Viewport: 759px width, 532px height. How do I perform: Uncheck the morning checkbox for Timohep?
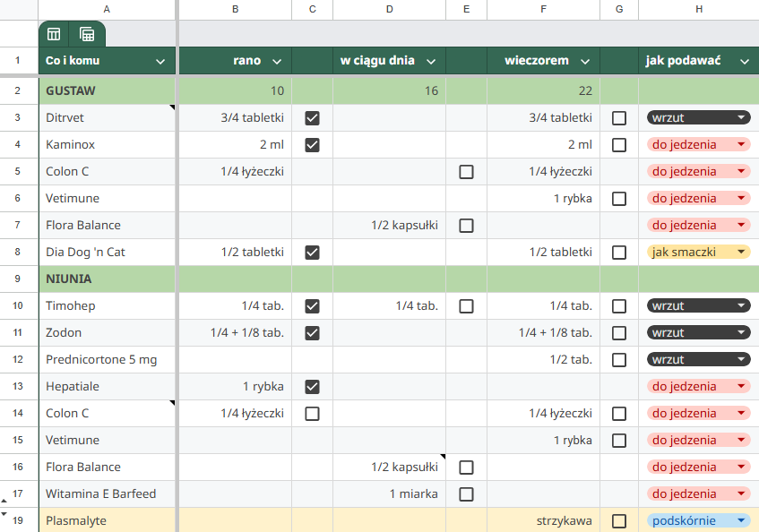[x=312, y=306]
